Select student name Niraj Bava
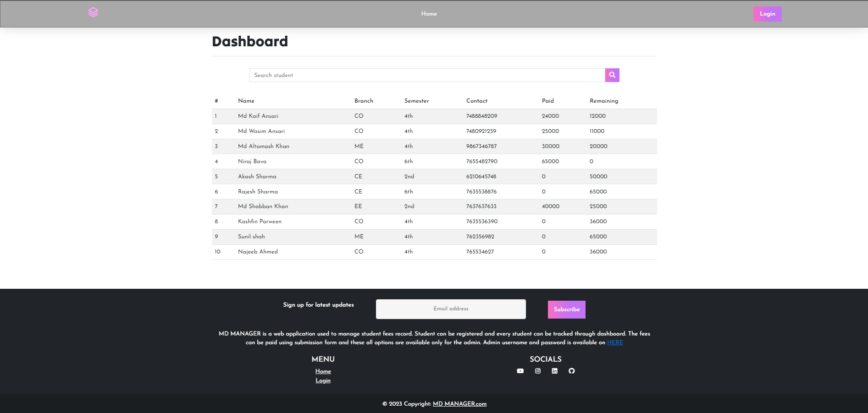The image size is (868, 413). pos(252,161)
